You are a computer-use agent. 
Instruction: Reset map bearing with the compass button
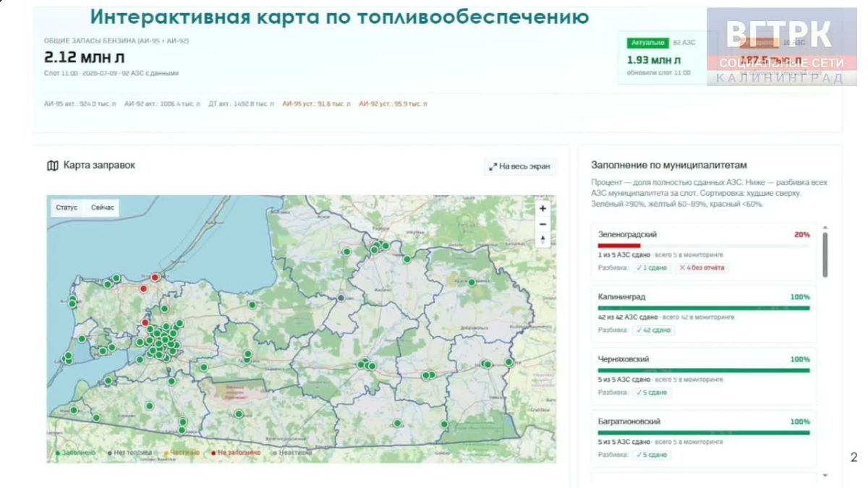click(543, 239)
